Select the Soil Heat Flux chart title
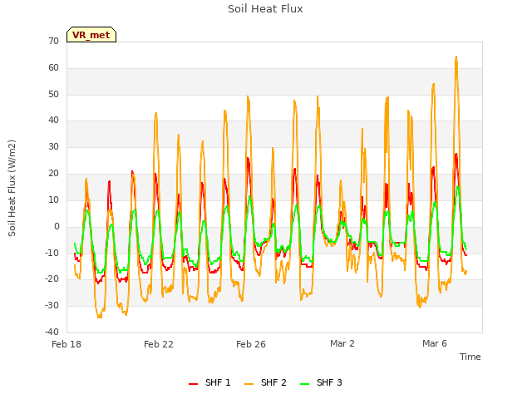 [265, 9]
